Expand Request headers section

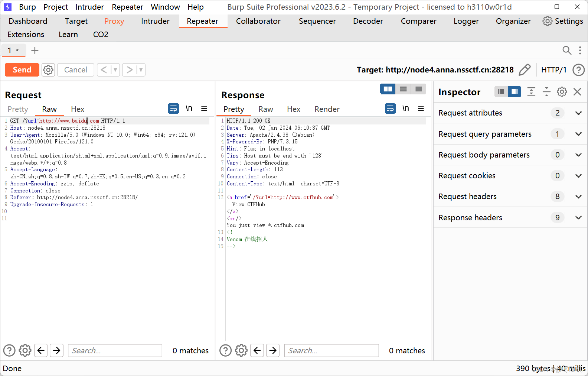[510, 197]
